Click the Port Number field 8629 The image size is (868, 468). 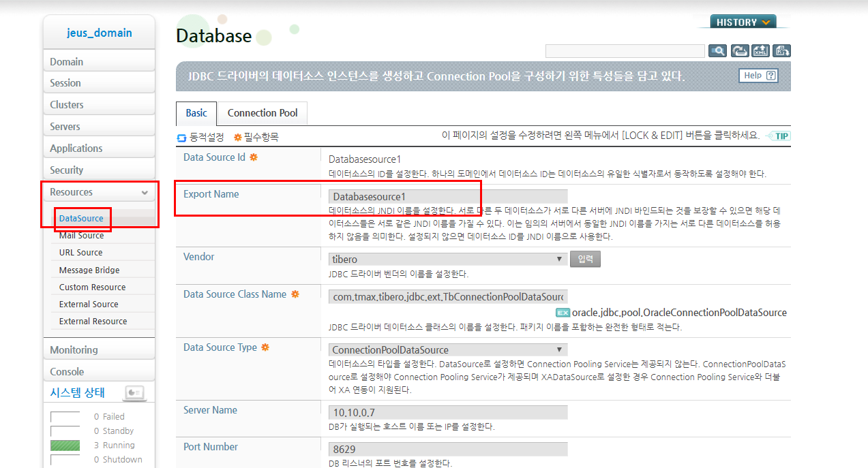coord(448,450)
